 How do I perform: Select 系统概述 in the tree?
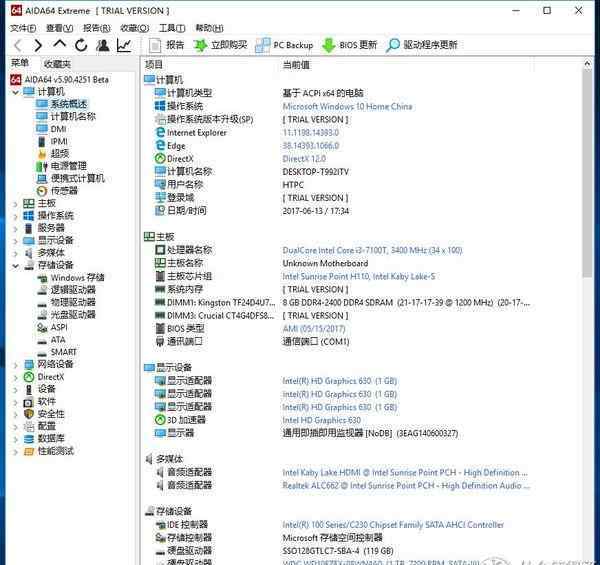pyautogui.click(x=68, y=104)
